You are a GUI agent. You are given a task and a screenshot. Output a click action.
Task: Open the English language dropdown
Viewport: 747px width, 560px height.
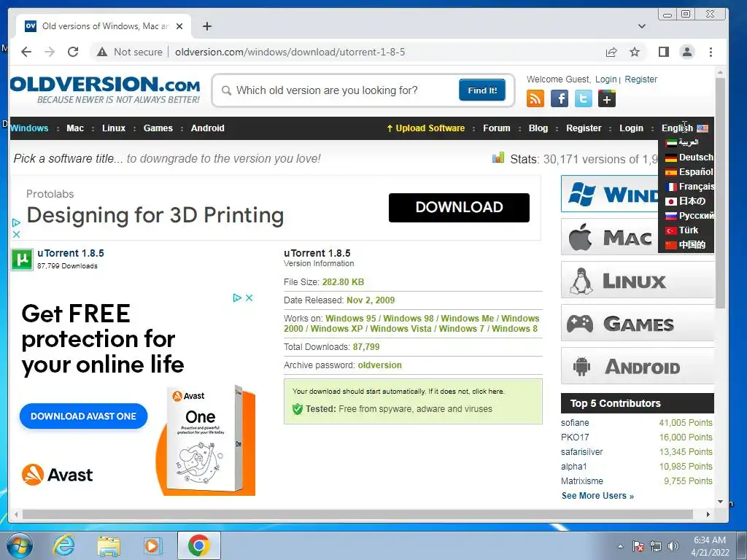click(684, 128)
